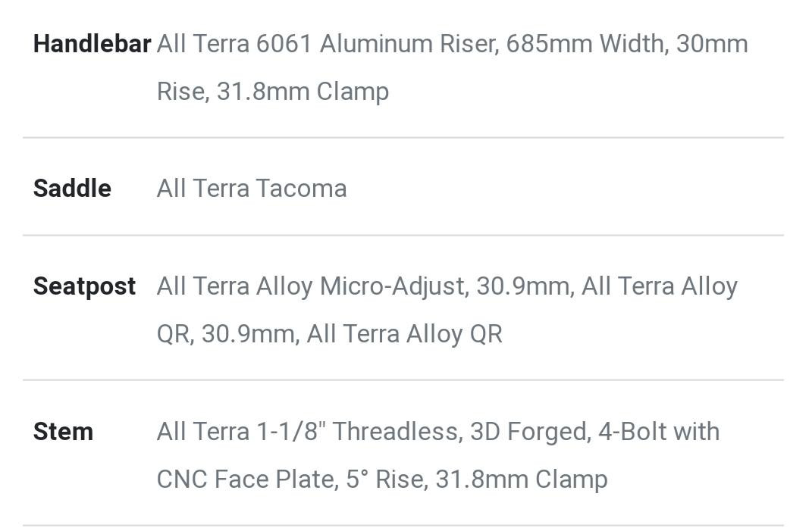Click "Tacoma" in the saddle value

coord(301,189)
